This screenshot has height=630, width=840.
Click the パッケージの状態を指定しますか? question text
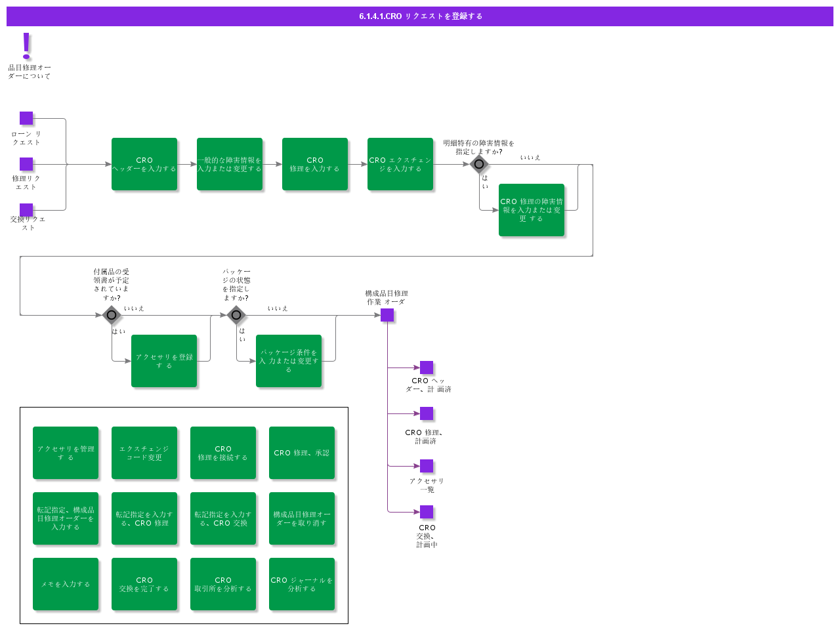click(x=236, y=285)
